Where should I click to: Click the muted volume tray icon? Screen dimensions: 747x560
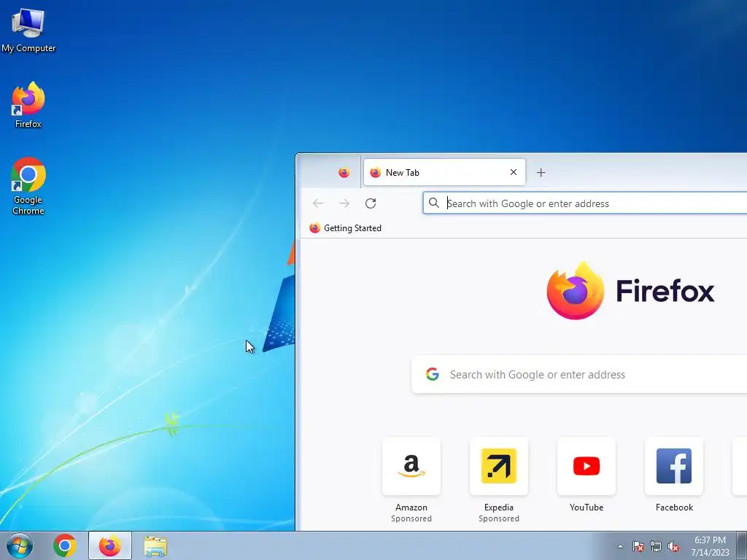[x=673, y=546]
